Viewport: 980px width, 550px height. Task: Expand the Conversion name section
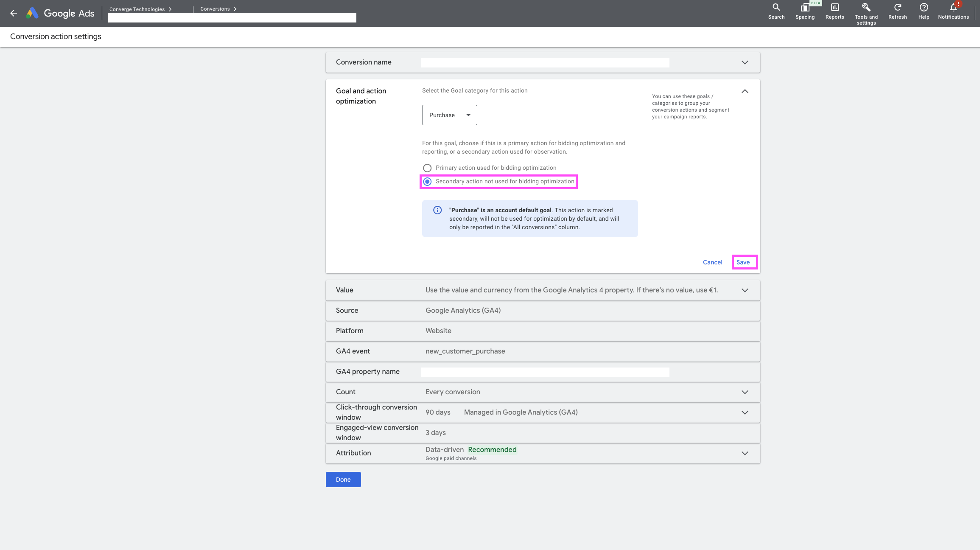[745, 62]
